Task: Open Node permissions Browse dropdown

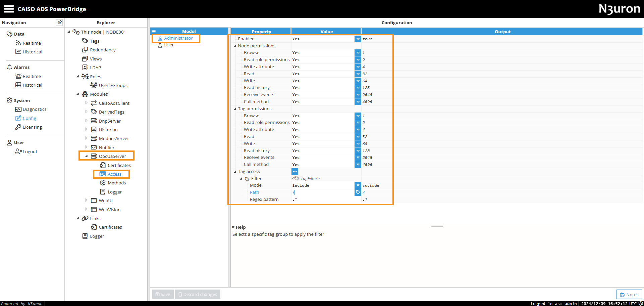Action: pos(358,53)
